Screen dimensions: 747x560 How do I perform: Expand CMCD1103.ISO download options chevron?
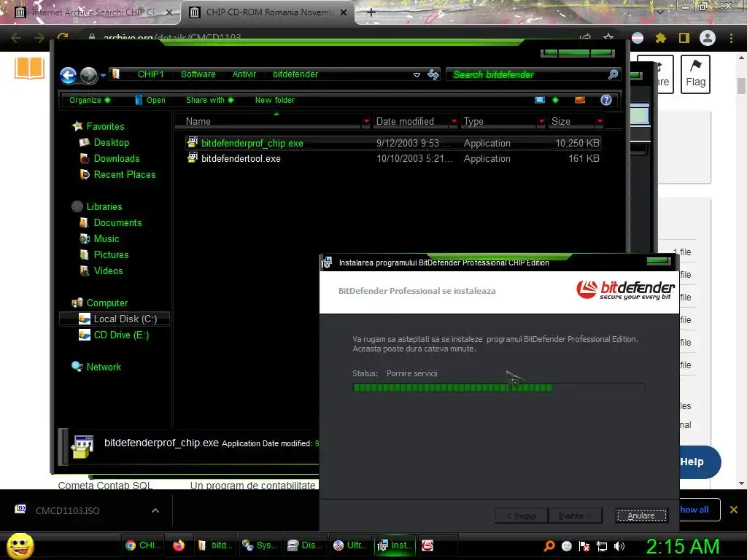(155, 510)
